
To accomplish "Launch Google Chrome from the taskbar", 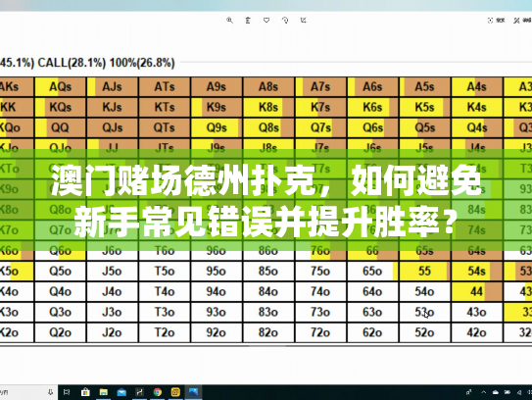I will tap(158, 392).
